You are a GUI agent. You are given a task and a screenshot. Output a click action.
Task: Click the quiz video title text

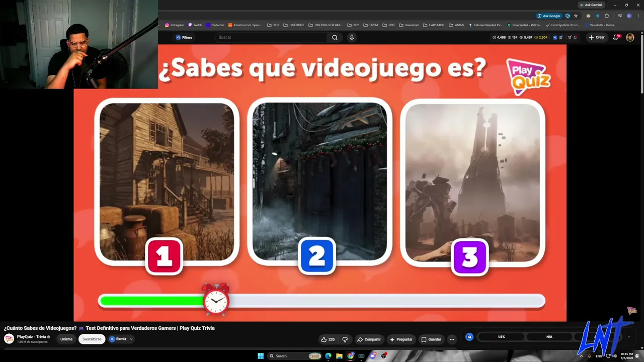point(109,328)
